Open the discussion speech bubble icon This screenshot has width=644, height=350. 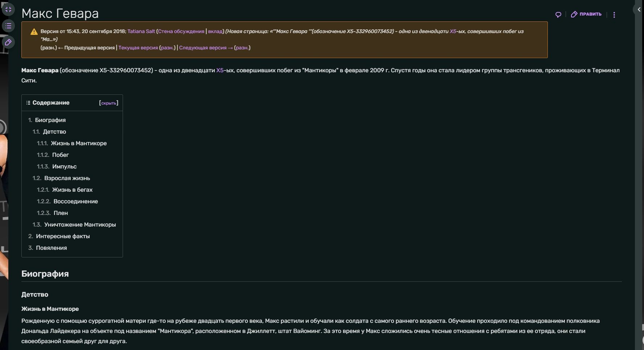point(558,15)
